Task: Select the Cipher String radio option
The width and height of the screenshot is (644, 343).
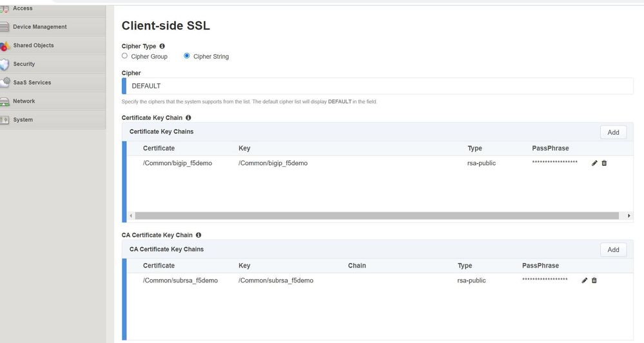Action: click(x=187, y=56)
